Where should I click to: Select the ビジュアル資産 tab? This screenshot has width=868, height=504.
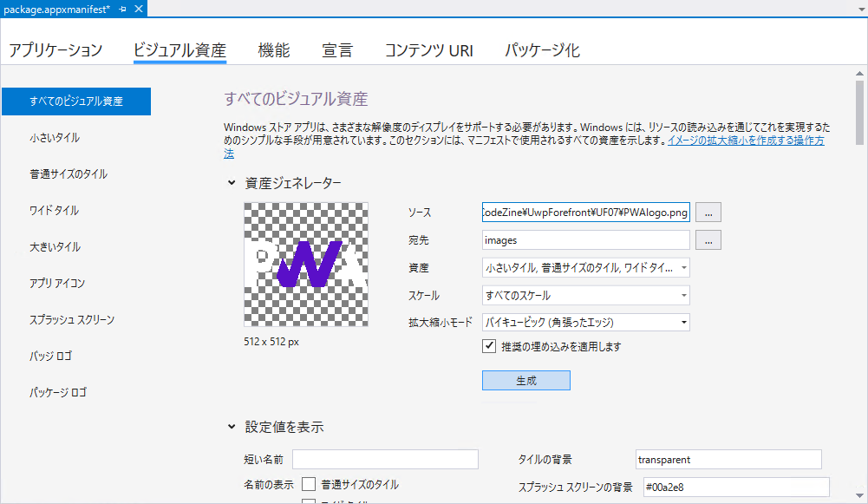click(179, 50)
